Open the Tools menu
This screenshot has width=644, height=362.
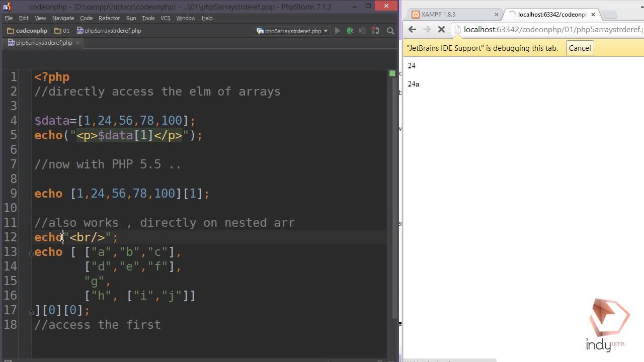(148, 18)
